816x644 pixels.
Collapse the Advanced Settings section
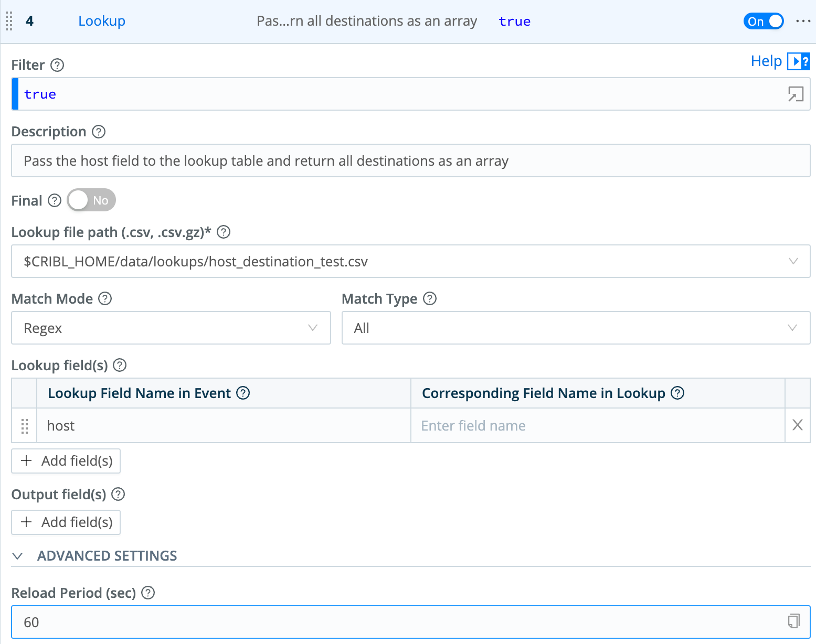click(x=18, y=556)
